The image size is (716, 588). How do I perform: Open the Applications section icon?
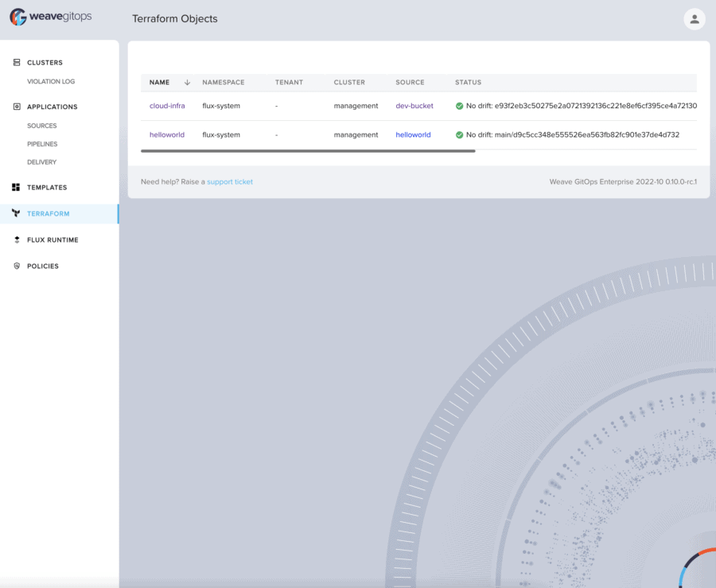[x=17, y=107]
